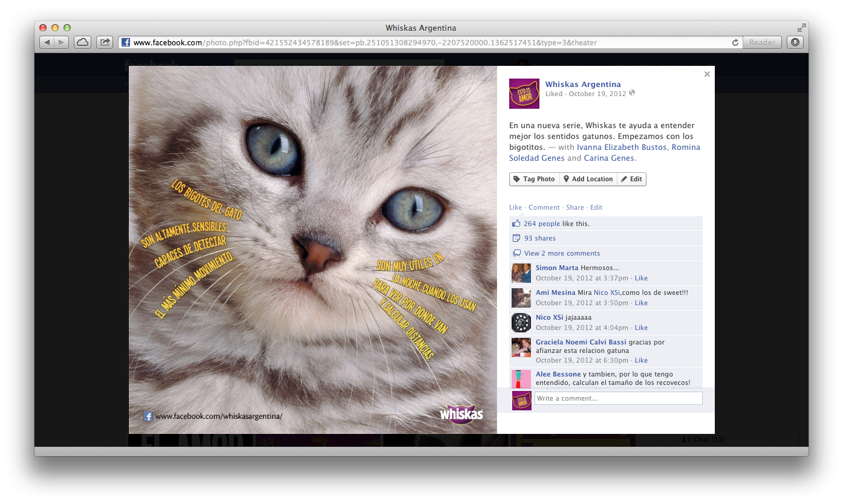
Task: Click the Facebook favicon in the address bar
Action: (x=126, y=42)
